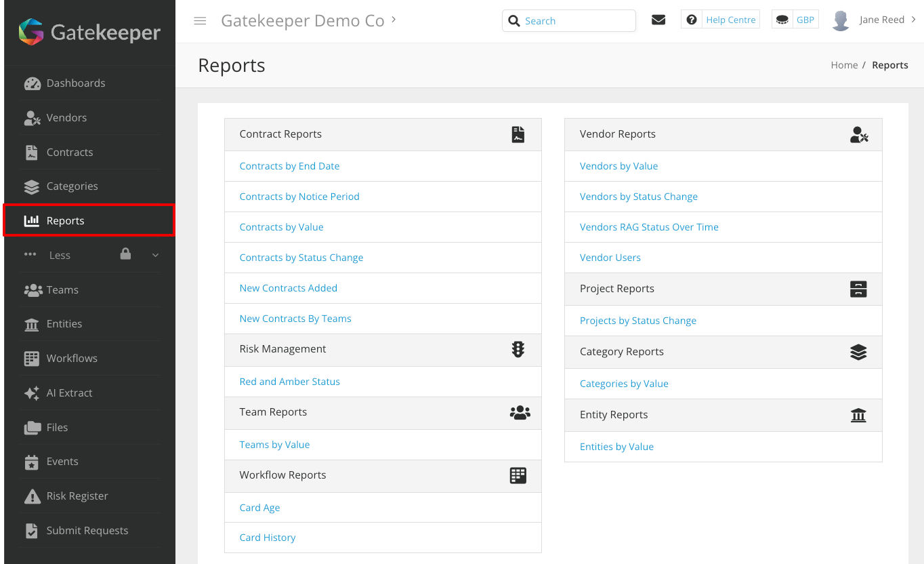The height and width of the screenshot is (564, 924).
Task: Click the Risk Register warning triangle icon
Action: 32,496
